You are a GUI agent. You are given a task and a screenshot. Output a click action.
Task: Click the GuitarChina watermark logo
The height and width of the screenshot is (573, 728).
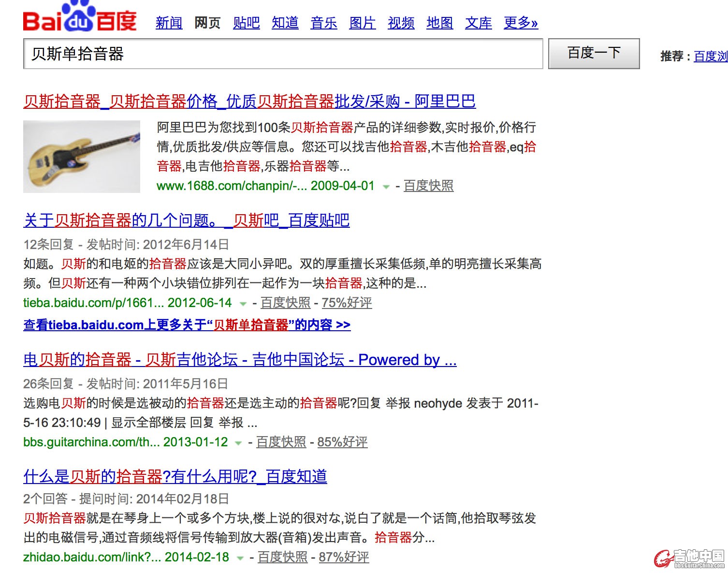[689, 558]
